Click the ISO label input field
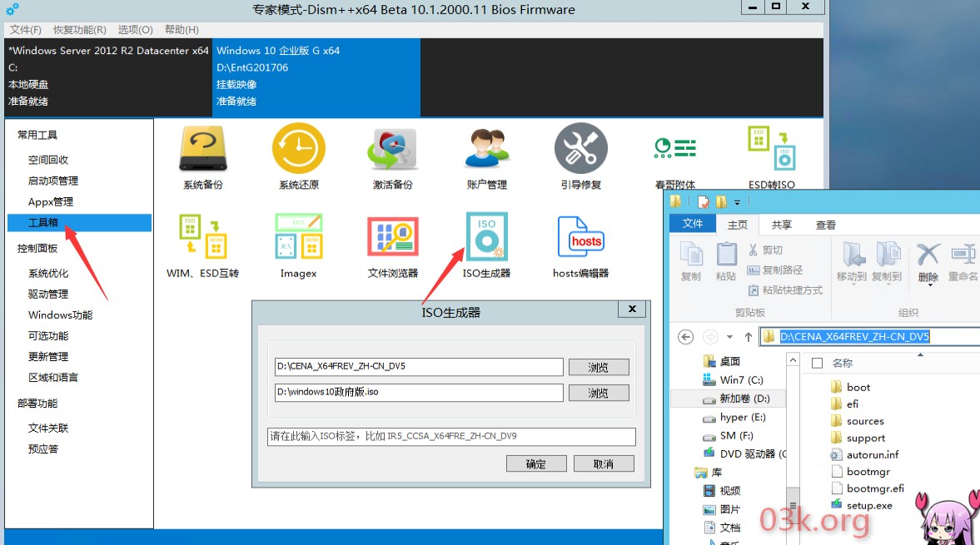The width and height of the screenshot is (980, 545). (451, 436)
